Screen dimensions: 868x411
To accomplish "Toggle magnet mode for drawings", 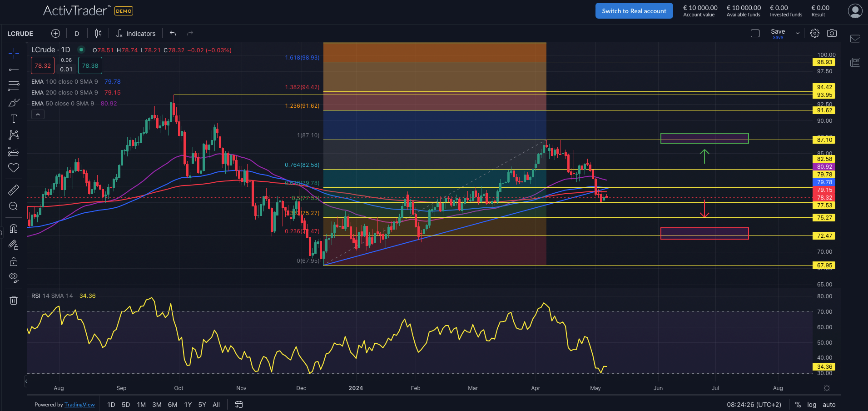I will [x=14, y=229].
